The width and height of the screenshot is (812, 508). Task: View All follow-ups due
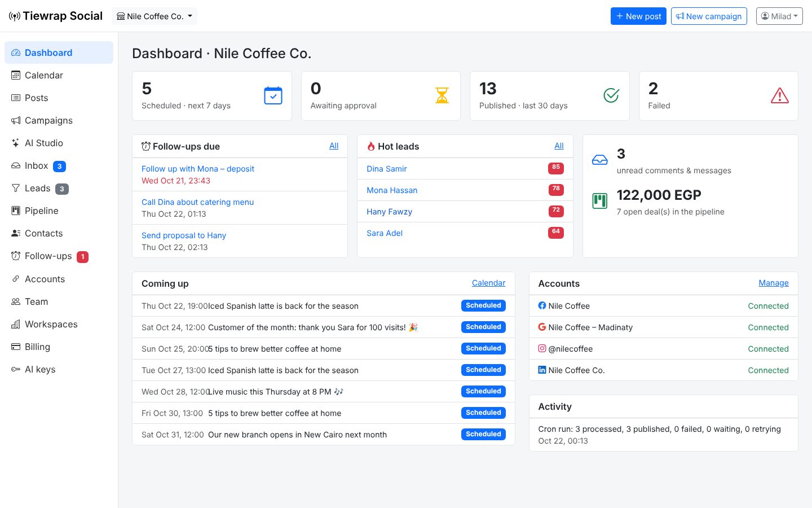[x=334, y=146]
